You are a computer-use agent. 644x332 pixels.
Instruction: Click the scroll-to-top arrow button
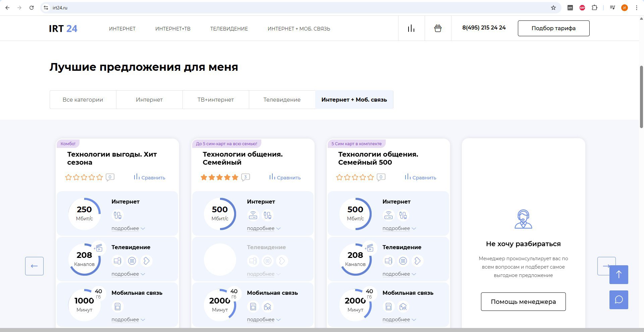pyautogui.click(x=619, y=275)
